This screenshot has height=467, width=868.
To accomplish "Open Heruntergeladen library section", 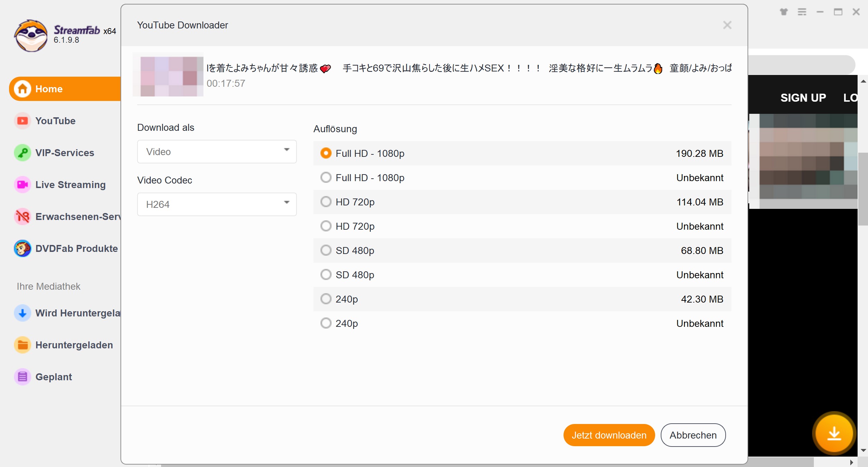I will click(x=65, y=345).
